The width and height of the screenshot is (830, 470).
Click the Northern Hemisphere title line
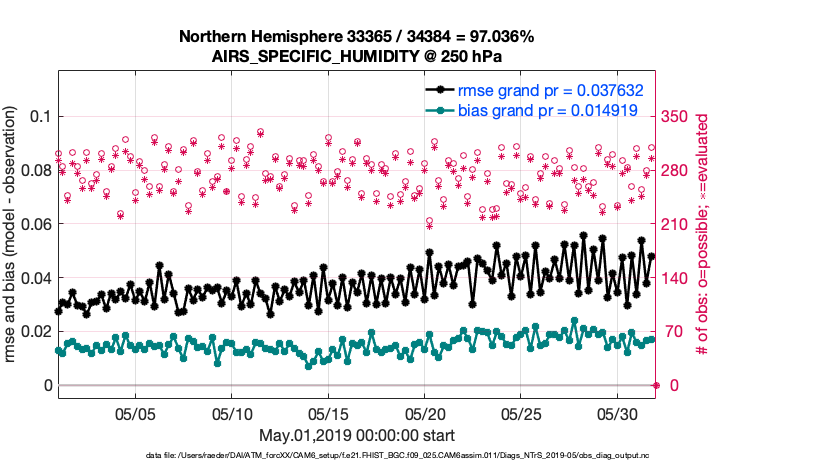click(357, 37)
